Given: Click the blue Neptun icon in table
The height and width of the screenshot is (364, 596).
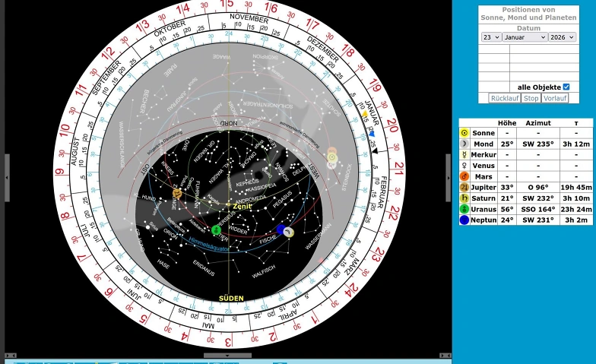Looking at the screenshot, I should click(x=464, y=220).
